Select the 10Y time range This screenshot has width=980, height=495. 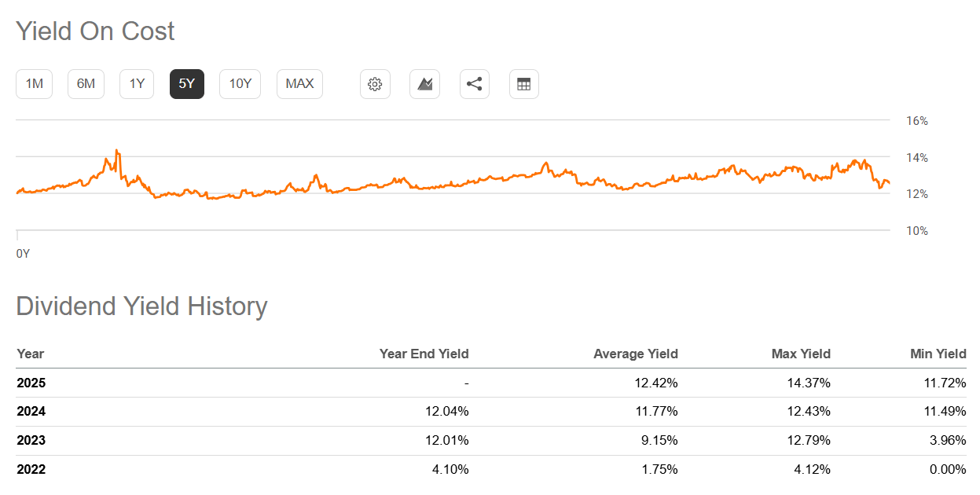pyautogui.click(x=239, y=84)
